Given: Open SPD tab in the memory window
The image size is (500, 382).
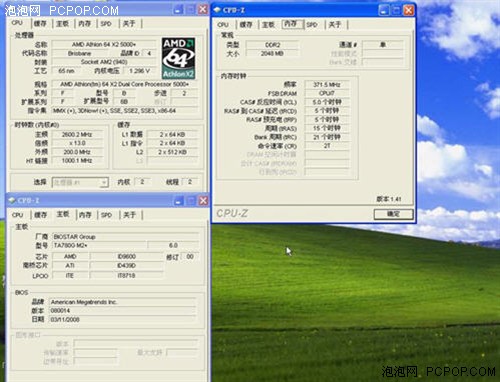Looking at the screenshot, I should (312, 25).
